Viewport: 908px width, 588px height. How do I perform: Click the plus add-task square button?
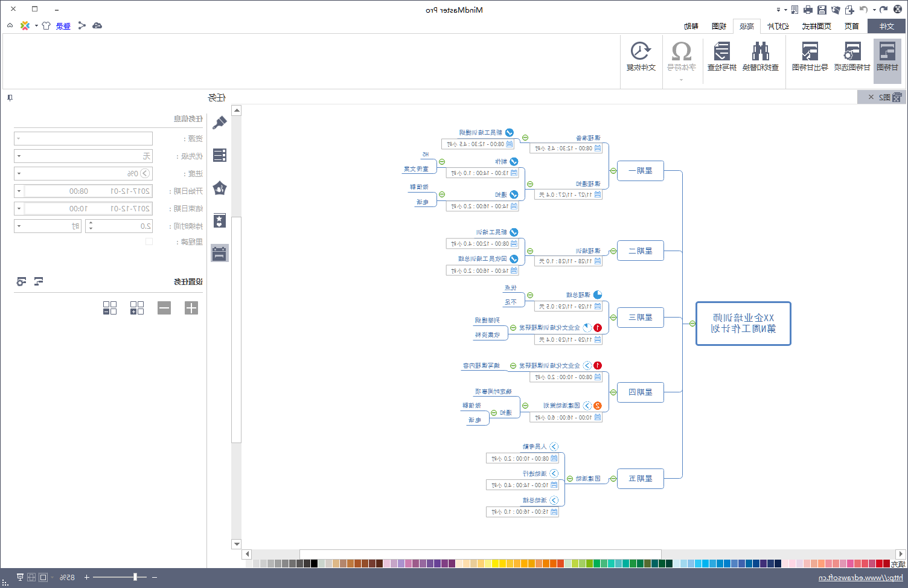pyautogui.click(x=191, y=308)
